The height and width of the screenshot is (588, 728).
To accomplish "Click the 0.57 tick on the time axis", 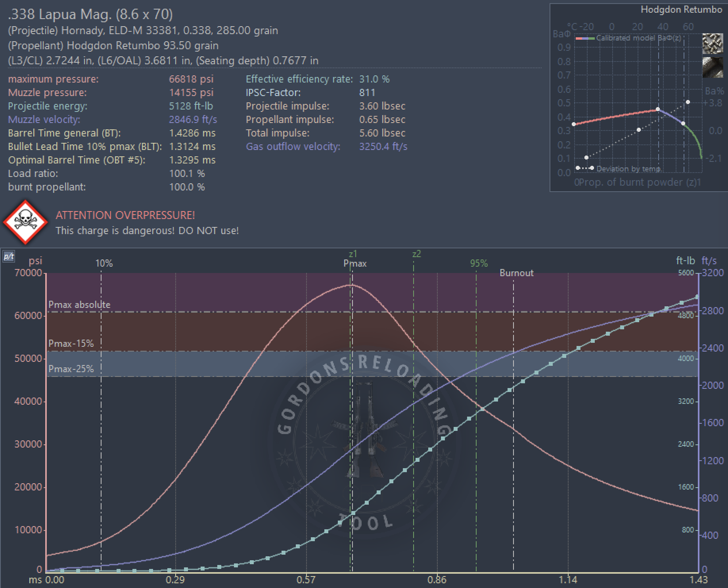I will tap(306, 580).
